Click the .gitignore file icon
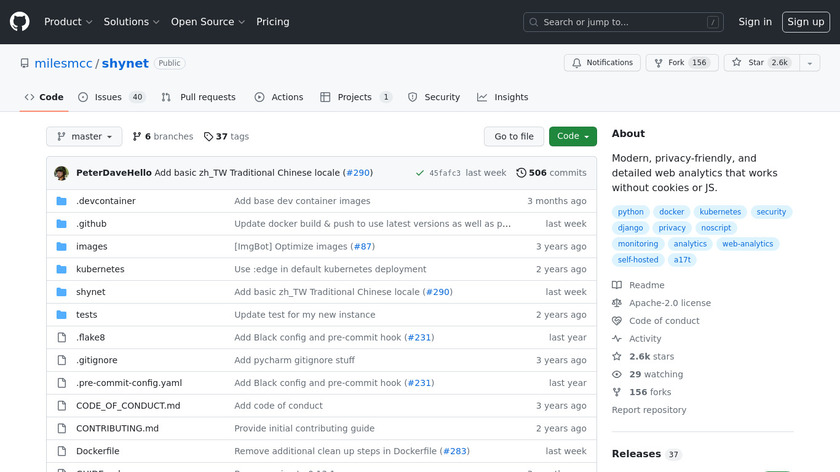Viewport: 840px width, 472px height. click(x=62, y=360)
